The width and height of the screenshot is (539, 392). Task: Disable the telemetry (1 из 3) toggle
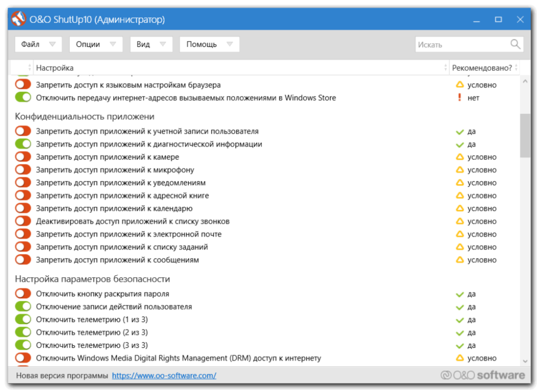(23, 320)
